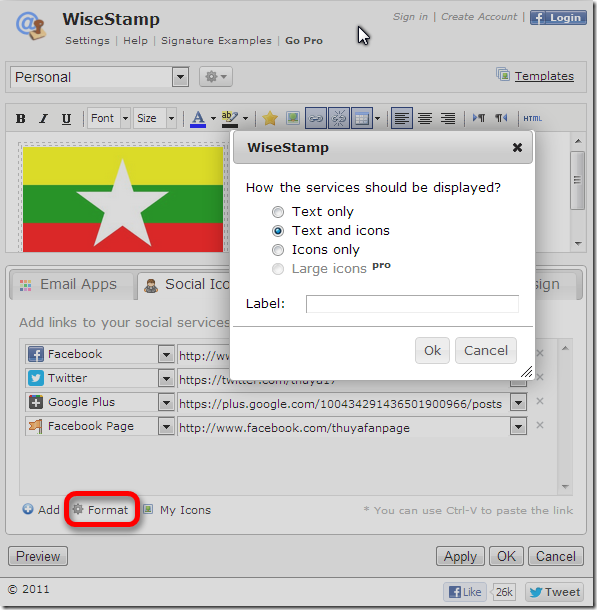597x610 pixels.
Task: Click the text highlight color icon
Action: (230, 119)
